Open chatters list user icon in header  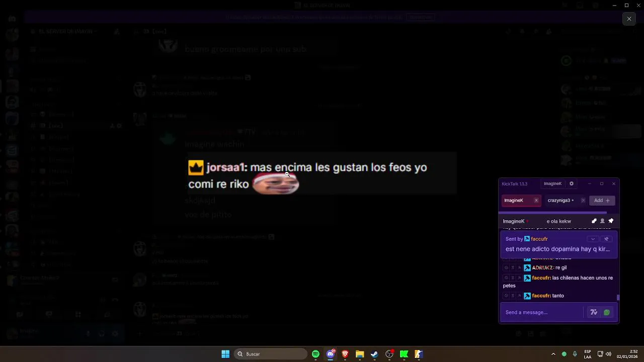click(x=602, y=221)
